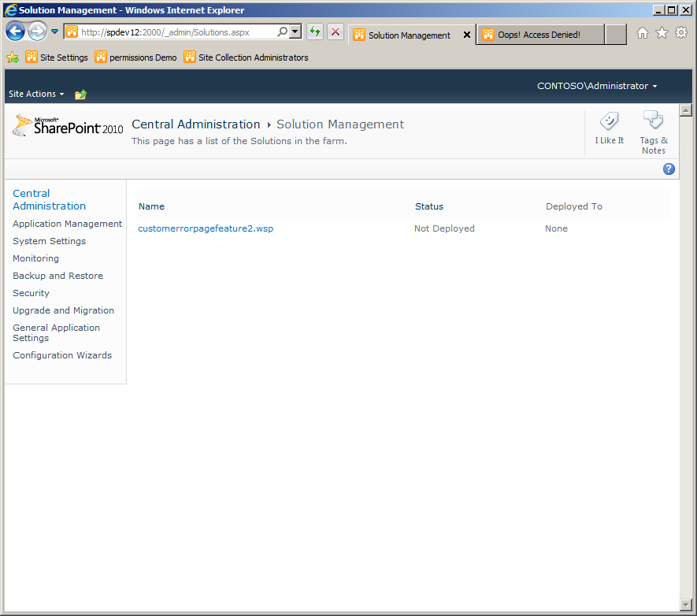Switch to the Solution Management tab
The height and width of the screenshot is (616, 697).
click(409, 35)
